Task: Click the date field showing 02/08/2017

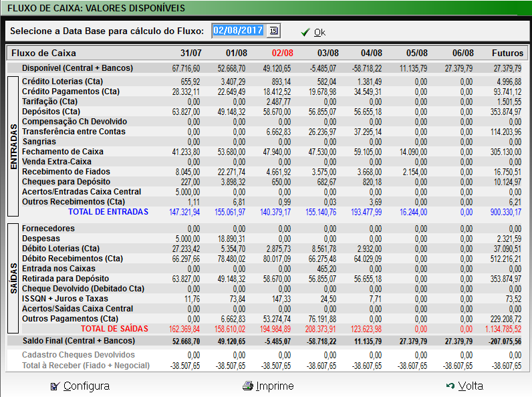Action: pos(238,31)
